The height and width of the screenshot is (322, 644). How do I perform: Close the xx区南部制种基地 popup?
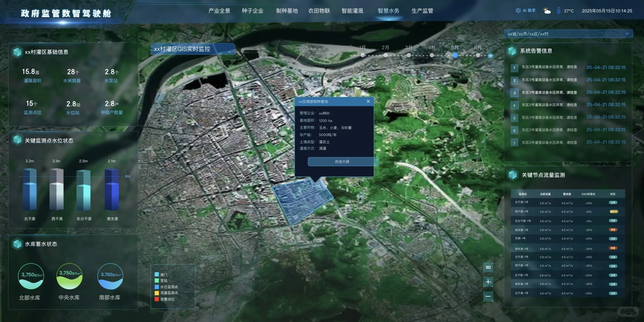coord(368,101)
